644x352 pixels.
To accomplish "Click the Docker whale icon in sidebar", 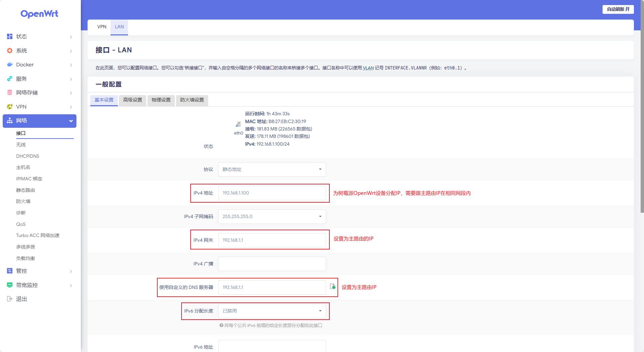I will pyautogui.click(x=10, y=64).
